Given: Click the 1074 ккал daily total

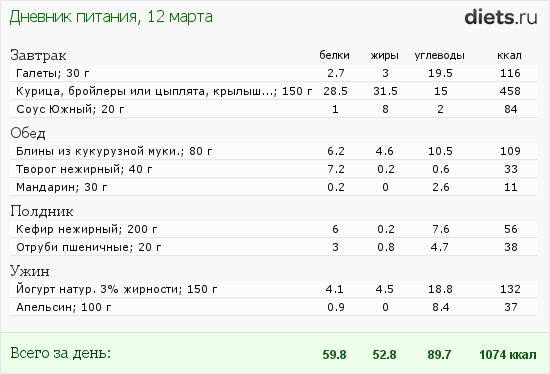Looking at the screenshot, I should point(508,354).
